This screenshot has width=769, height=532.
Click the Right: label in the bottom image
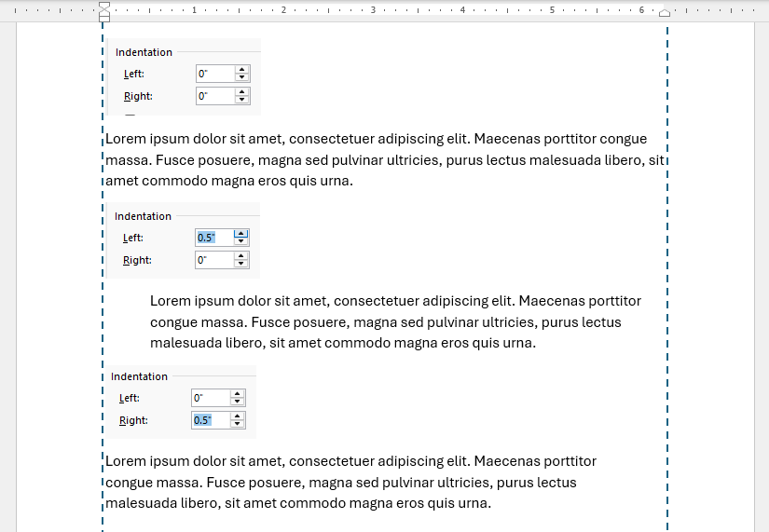[133, 421]
